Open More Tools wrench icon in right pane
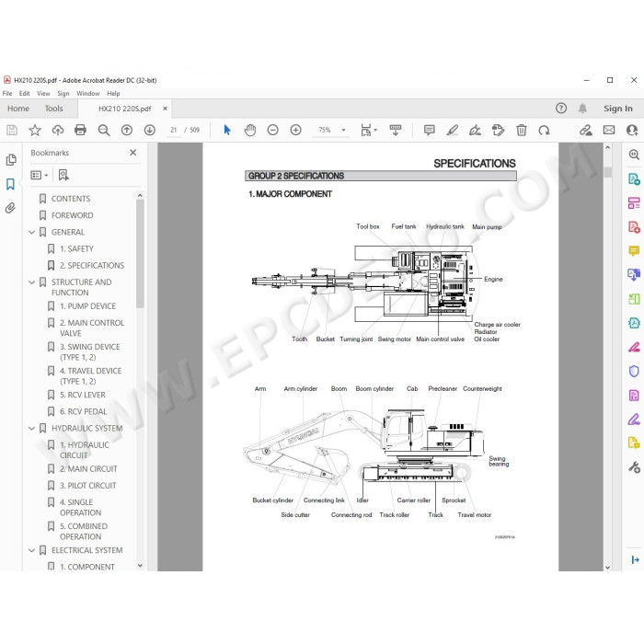The width and height of the screenshot is (644, 644). pyautogui.click(x=634, y=467)
